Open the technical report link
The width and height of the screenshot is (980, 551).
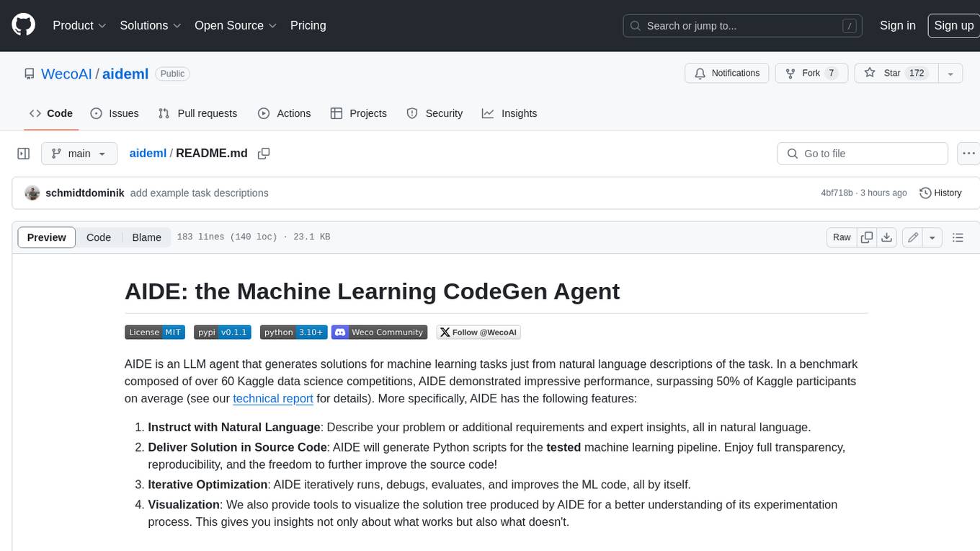click(273, 398)
